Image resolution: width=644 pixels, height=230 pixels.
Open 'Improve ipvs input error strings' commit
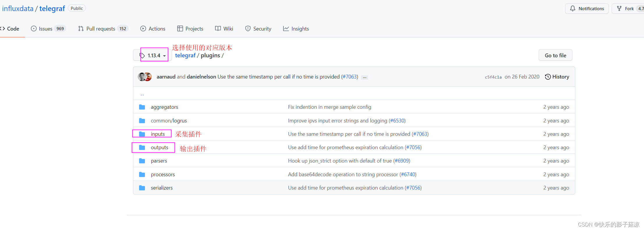[x=338, y=121]
